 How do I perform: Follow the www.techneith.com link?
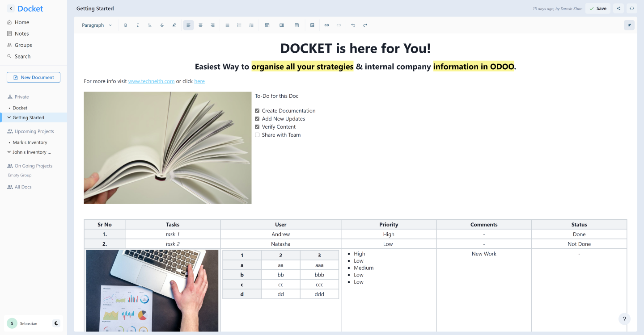click(x=151, y=81)
